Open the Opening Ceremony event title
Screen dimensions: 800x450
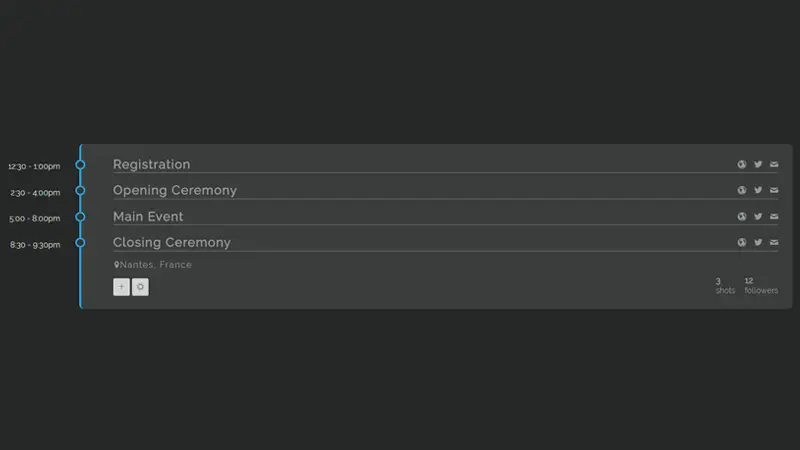coord(175,191)
